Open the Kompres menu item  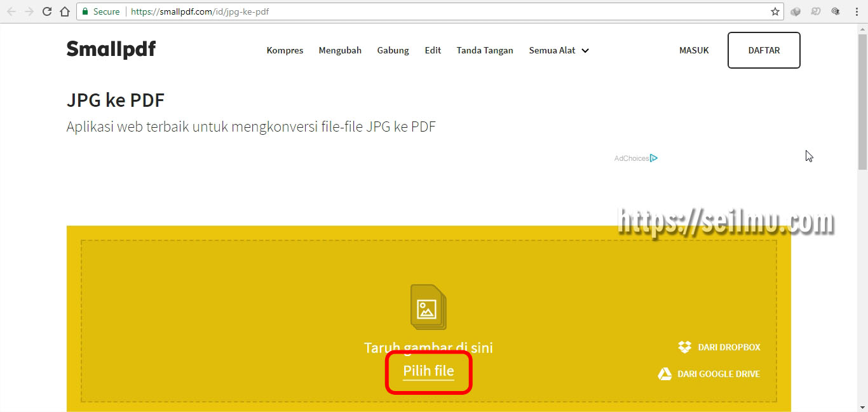pos(285,50)
